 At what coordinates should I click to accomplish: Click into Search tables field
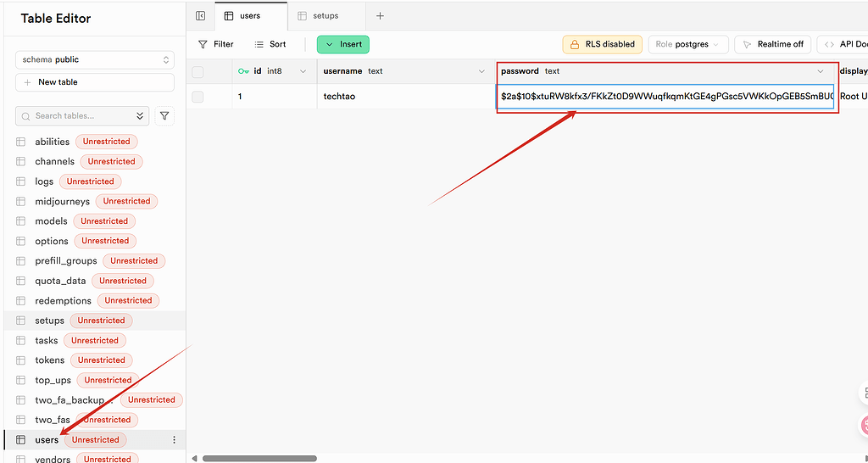(82, 115)
